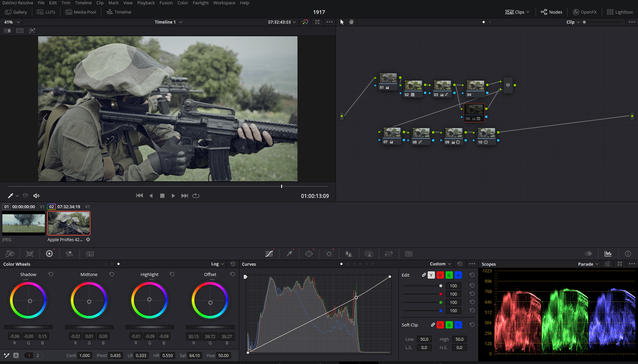
Task: Open the Fairlight menu
Action: (201, 3)
